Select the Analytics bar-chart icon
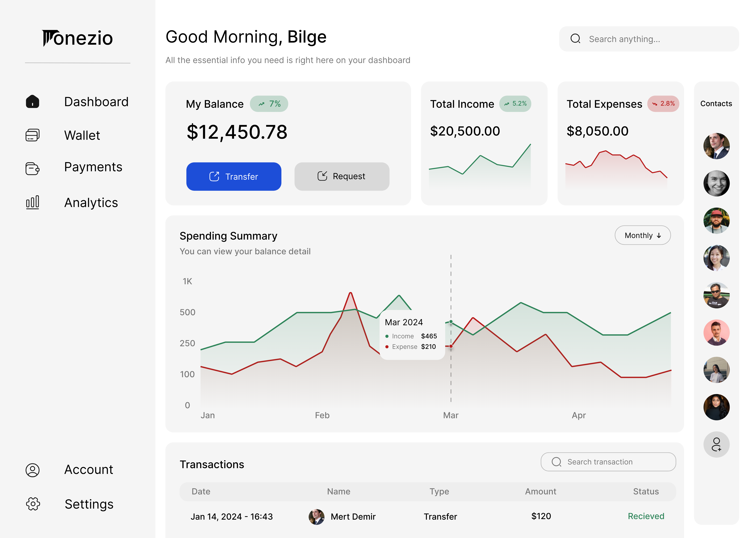Screen dimensions: 756x538 pyautogui.click(x=32, y=202)
